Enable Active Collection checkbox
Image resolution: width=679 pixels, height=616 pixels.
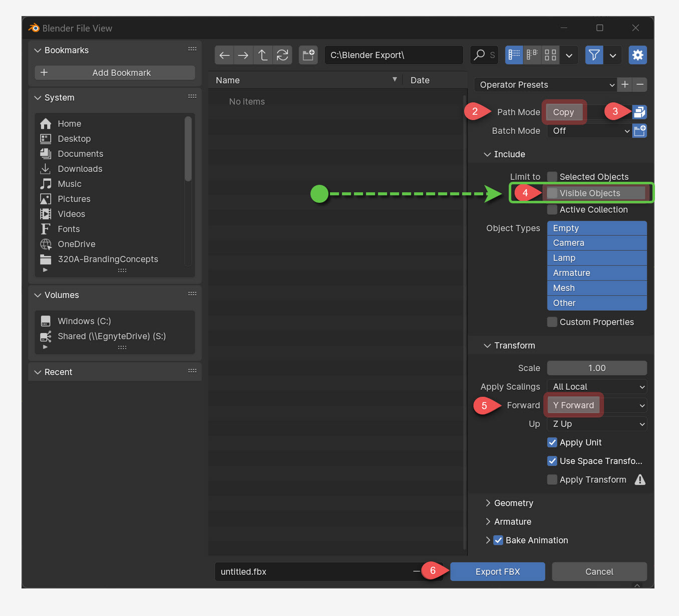tap(552, 210)
